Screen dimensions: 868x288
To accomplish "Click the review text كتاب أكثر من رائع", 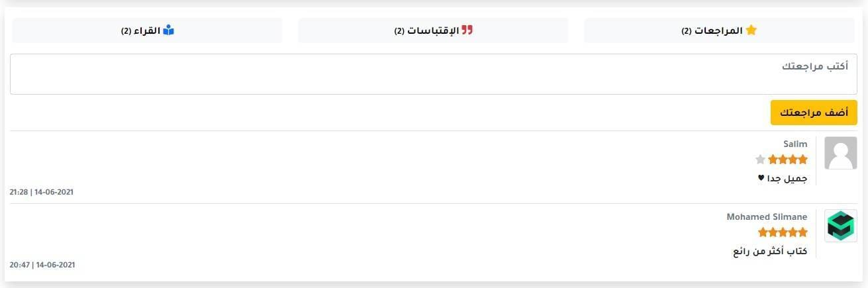I will (770, 251).
